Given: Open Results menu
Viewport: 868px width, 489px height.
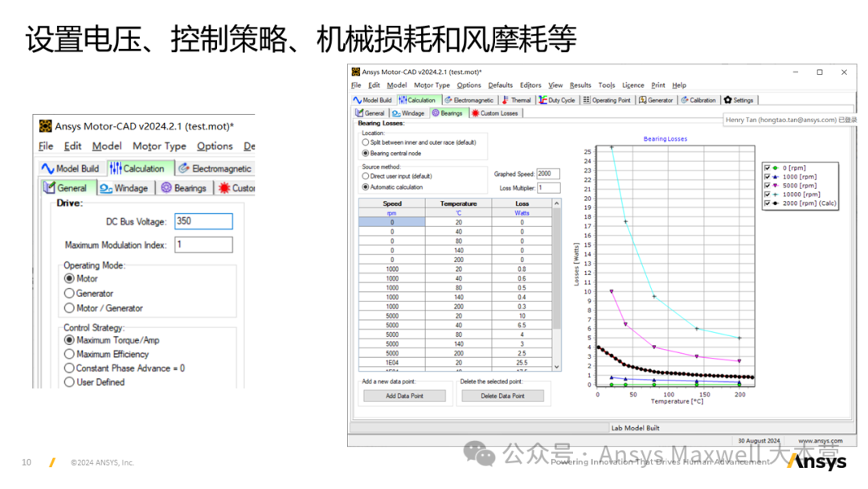Looking at the screenshot, I should (580, 85).
